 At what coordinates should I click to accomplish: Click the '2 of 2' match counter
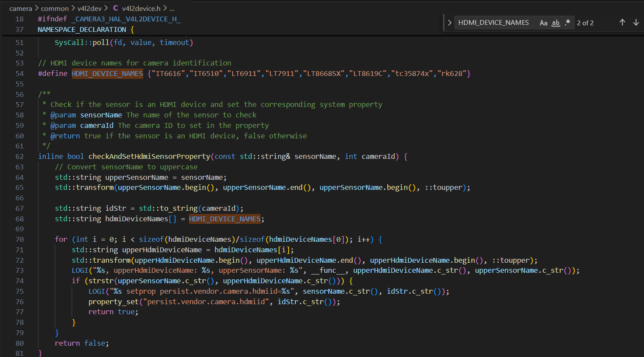585,23
